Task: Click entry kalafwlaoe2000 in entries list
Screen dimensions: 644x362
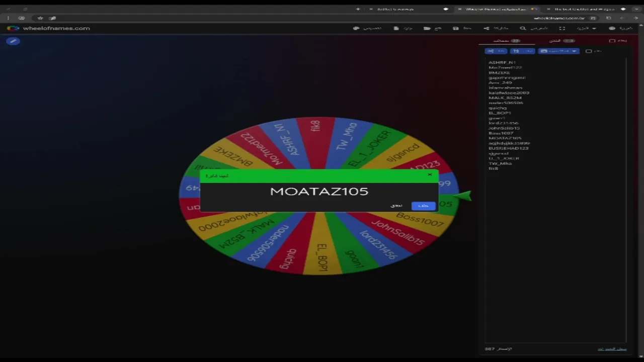Action: 509,93
